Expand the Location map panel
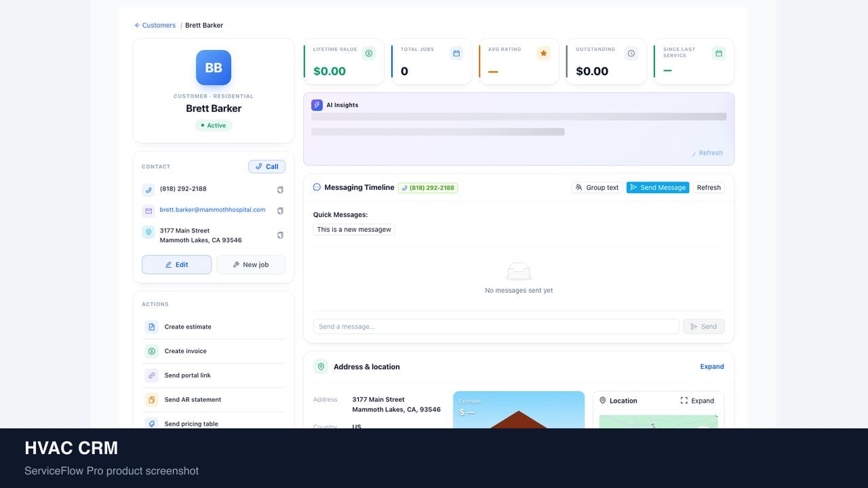868x488 pixels. (697, 401)
